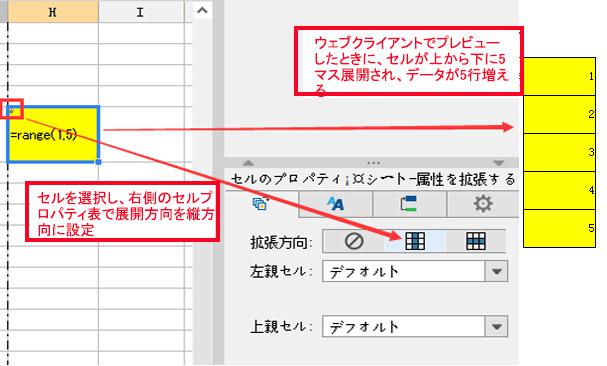Click the 上親セル デフォルト combo box
This screenshot has height=366, width=607.
click(415, 327)
